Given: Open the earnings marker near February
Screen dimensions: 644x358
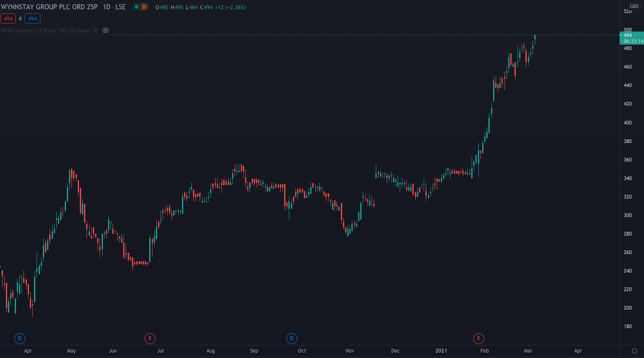Looking at the screenshot, I should [478, 338].
